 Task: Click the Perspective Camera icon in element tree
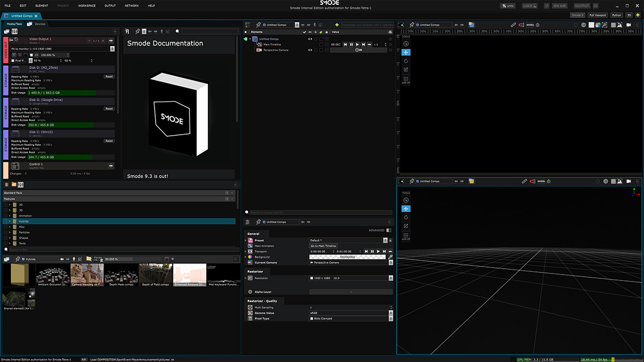pyautogui.click(x=259, y=50)
